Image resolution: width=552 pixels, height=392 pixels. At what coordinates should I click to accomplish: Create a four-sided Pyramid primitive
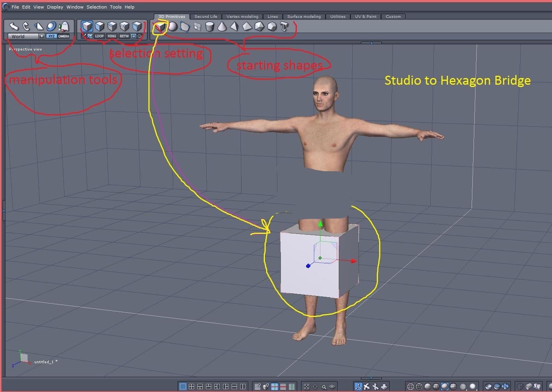[234, 26]
